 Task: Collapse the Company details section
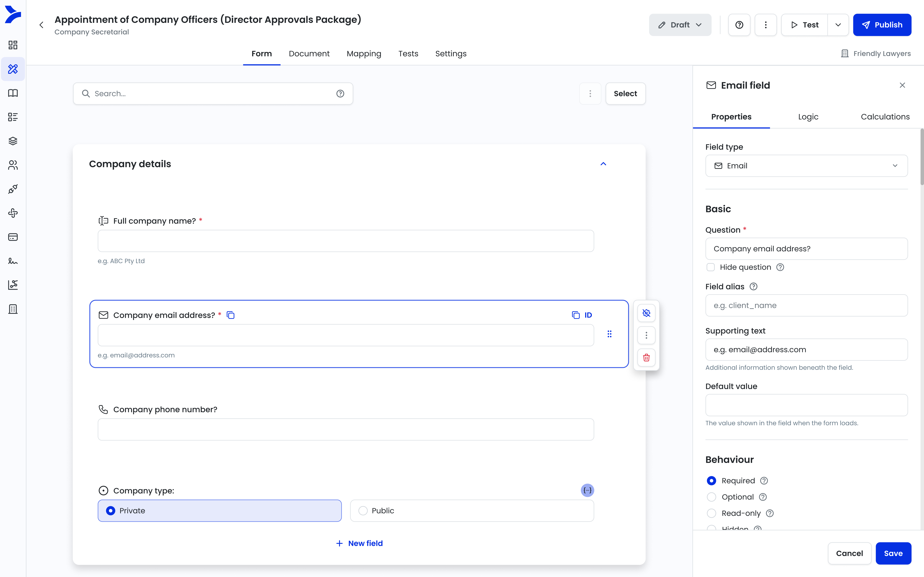pyautogui.click(x=603, y=163)
